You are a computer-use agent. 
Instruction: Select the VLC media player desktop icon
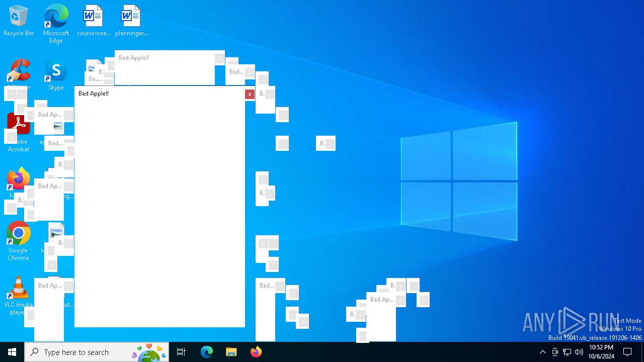click(x=19, y=296)
